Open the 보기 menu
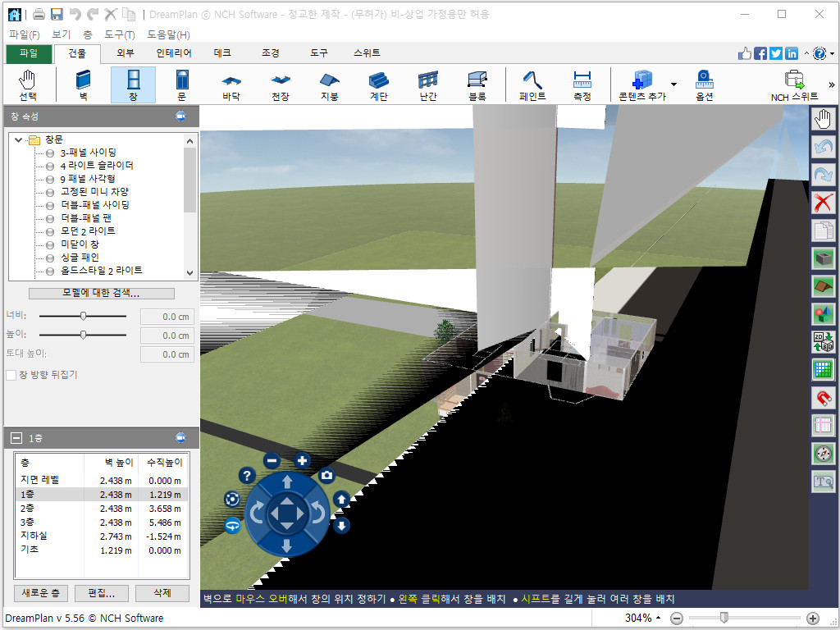 [61, 34]
